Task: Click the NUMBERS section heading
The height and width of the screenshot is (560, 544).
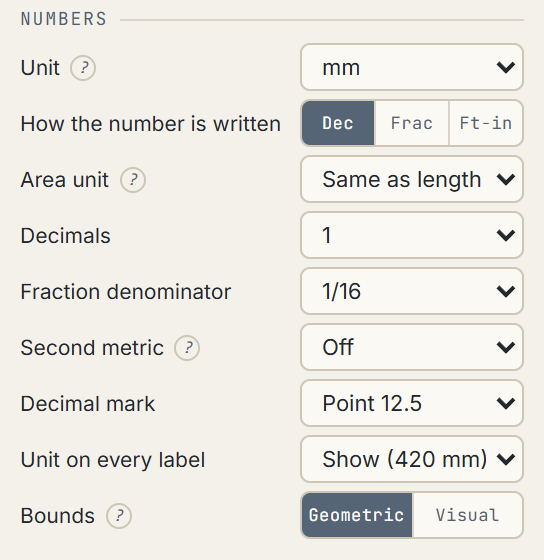Action: (x=64, y=19)
